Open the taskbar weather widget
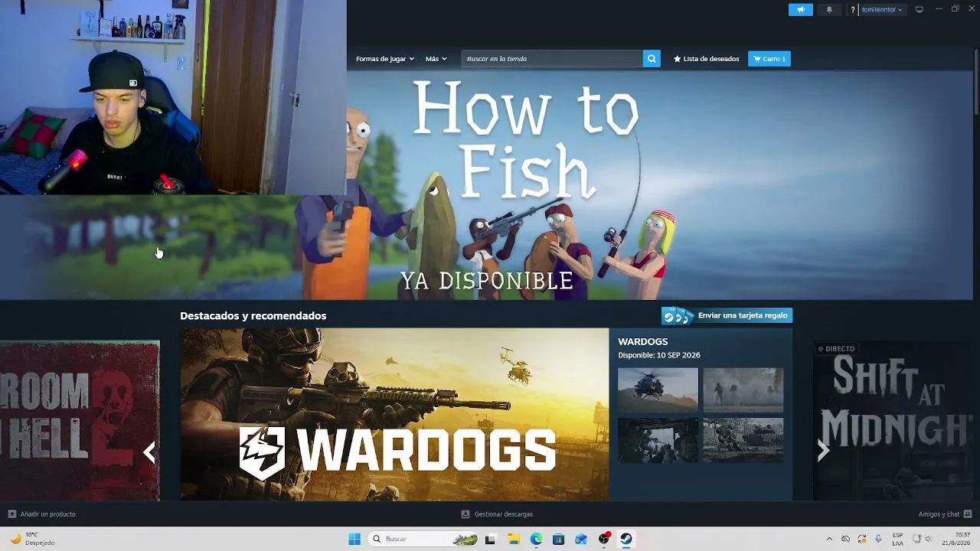 pyautogui.click(x=31, y=539)
